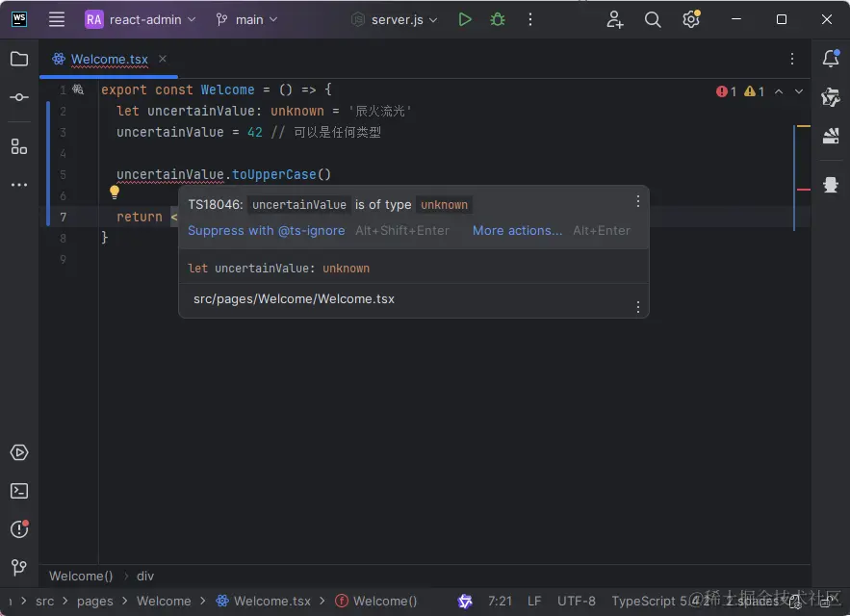The image size is (850, 616).
Task: Click the warning count indicator
Action: 754,91
